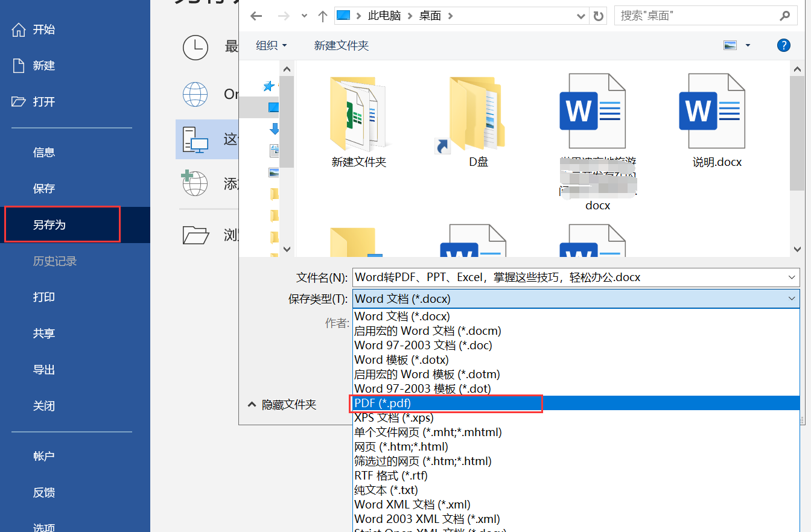Click the 开始 home icon in sidebar

[19, 30]
